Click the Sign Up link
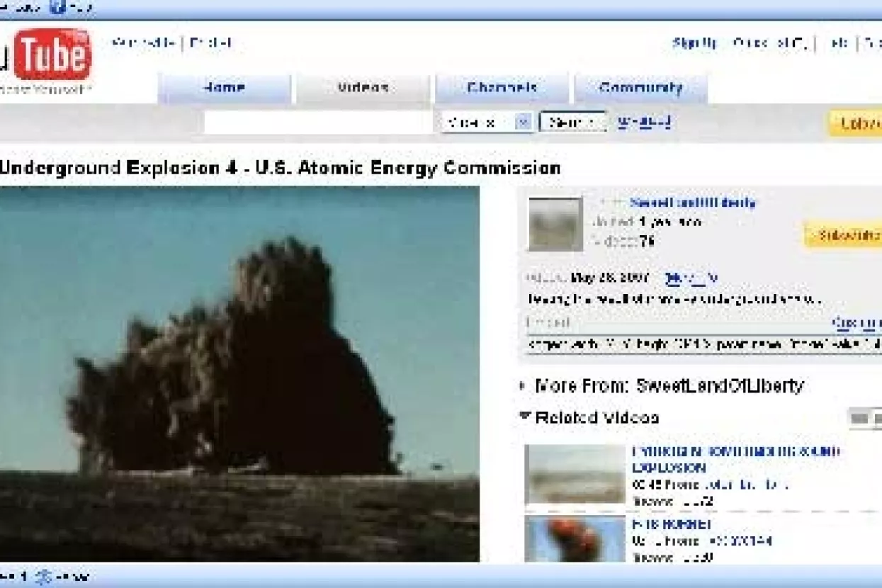Viewport: 882px width, 588px height. [x=694, y=43]
